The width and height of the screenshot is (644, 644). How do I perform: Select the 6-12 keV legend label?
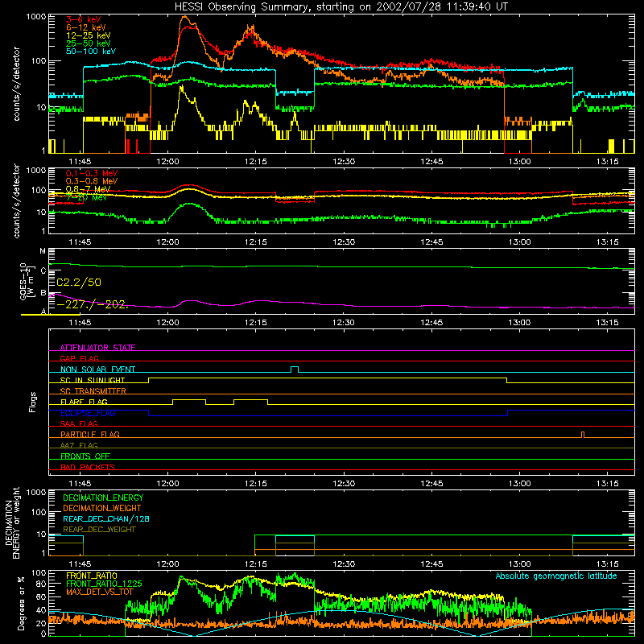[86, 27]
